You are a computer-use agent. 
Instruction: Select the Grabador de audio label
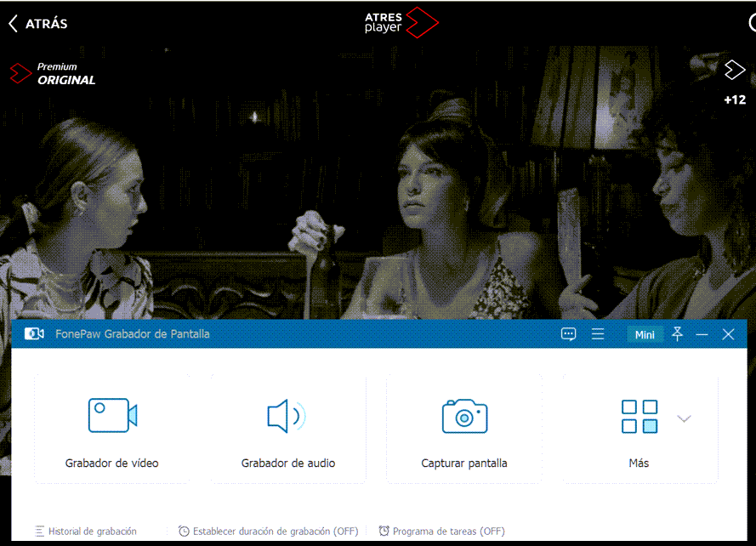(x=287, y=464)
